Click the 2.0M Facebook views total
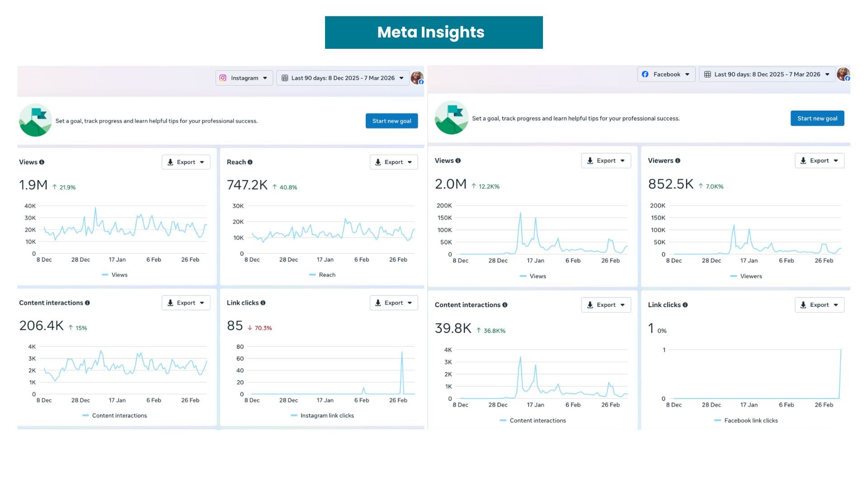This screenshot has width=868, height=488. [450, 184]
